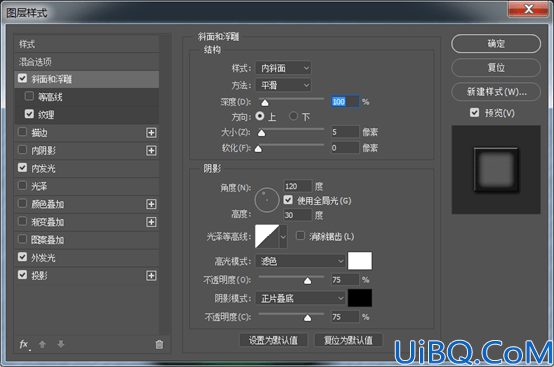
Task: Click the 确定 button
Action: pos(496,44)
